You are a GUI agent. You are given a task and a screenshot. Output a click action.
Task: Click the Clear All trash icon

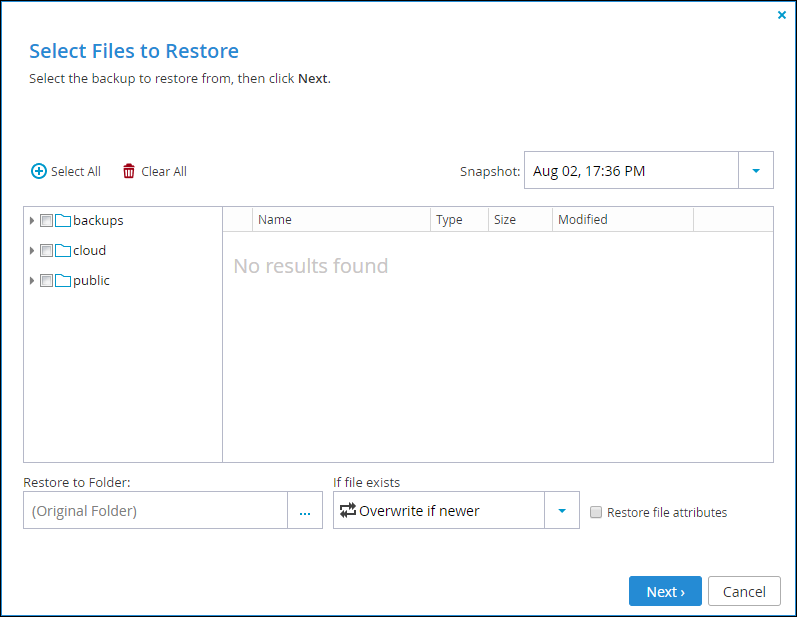(129, 171)
